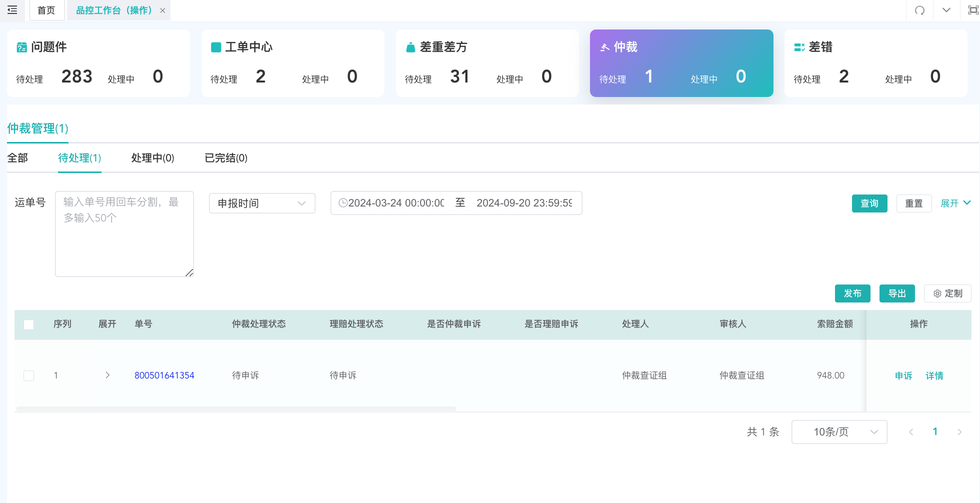Expand more filters with 展开
This screenshot has height=503, width=980.
coord(955,203)
